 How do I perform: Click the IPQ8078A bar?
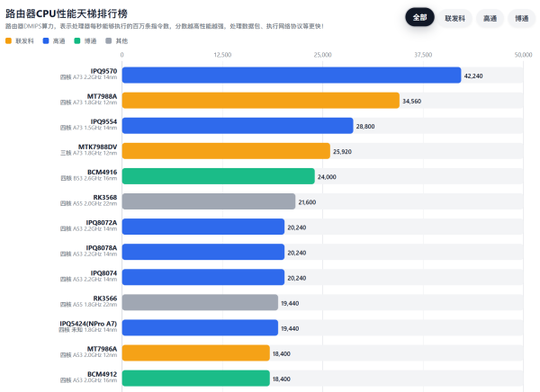(x=202, y=252)
